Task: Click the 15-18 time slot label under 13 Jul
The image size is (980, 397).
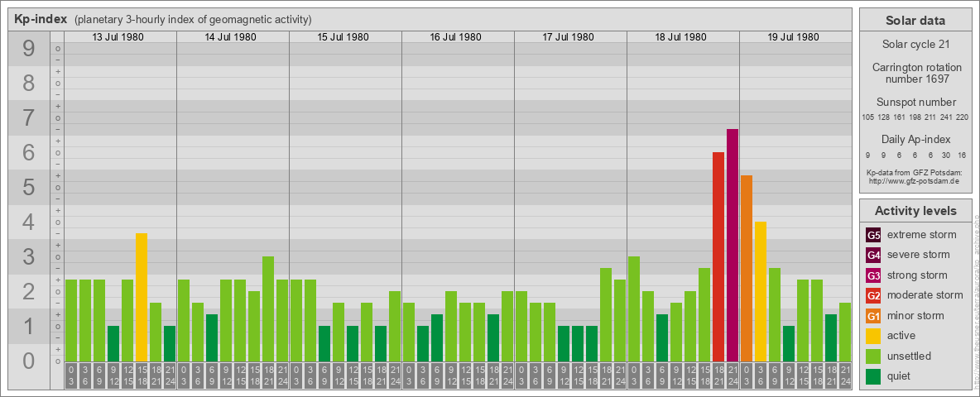Action: [x=142, y=375]
